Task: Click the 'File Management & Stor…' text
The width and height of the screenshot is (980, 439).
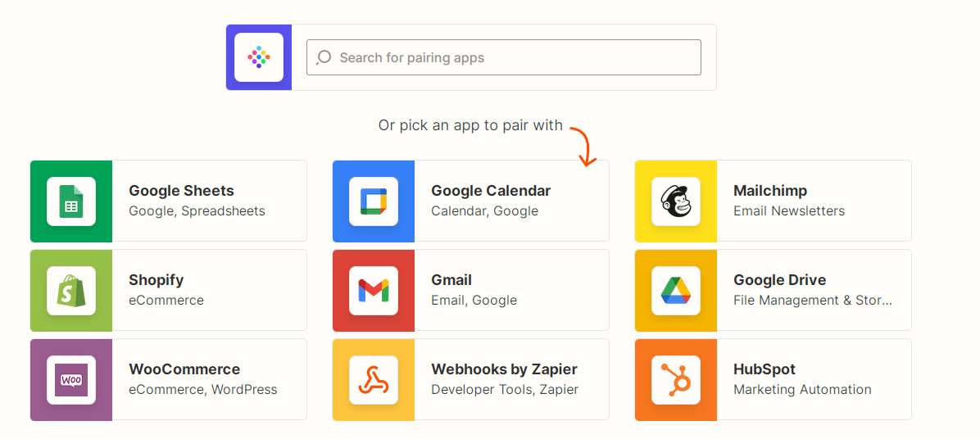Action: coord(813,301)
